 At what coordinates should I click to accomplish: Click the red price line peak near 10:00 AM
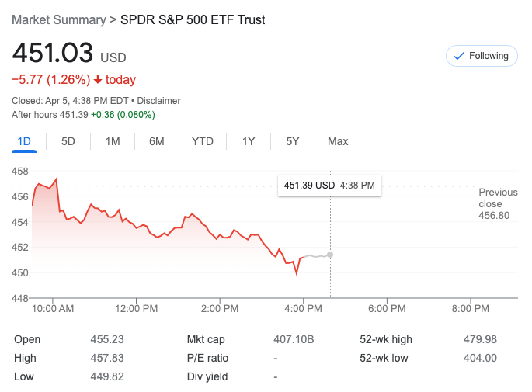[56, 179]
